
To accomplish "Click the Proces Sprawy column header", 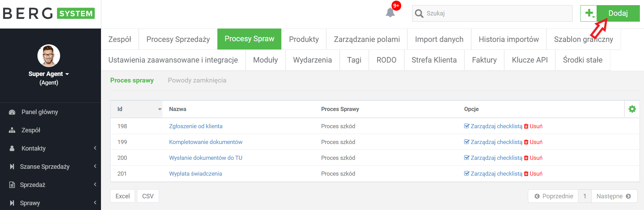I will [x=340, y=109].
